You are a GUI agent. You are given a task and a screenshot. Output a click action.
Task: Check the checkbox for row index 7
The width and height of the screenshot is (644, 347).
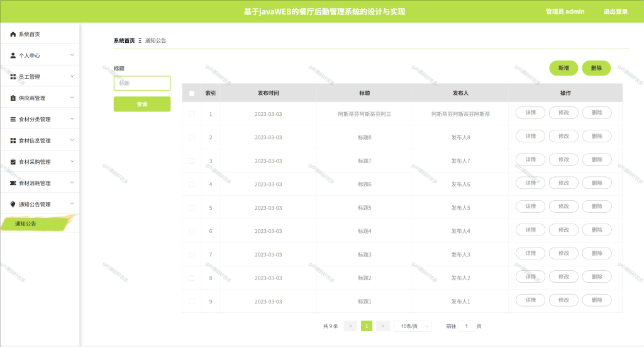(x=192, y=255)
